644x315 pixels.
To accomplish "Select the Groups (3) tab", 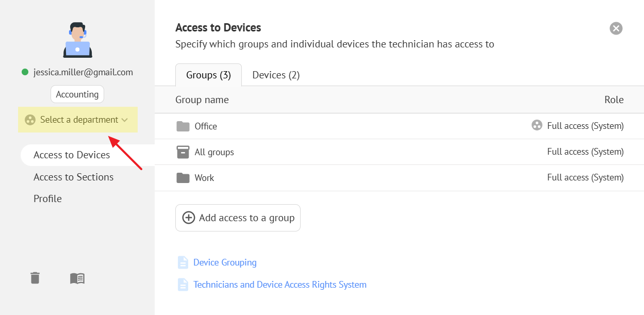I will point(208,75).
